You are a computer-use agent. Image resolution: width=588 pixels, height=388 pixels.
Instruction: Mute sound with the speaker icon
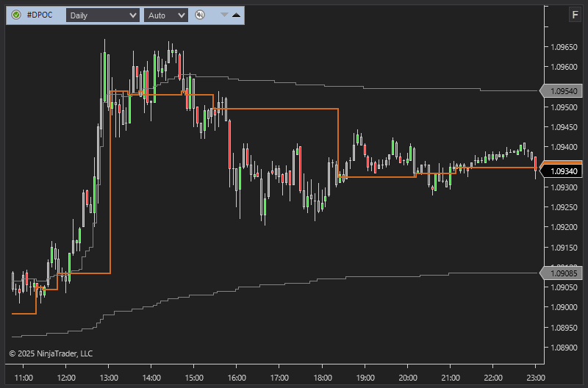click(200, 15)
